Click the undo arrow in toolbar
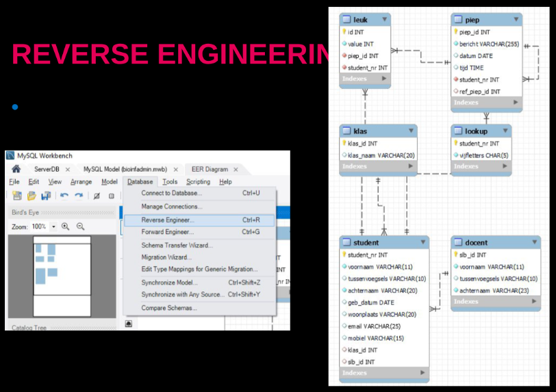Viewport: 556px width, 392px height. pos(64,196)
